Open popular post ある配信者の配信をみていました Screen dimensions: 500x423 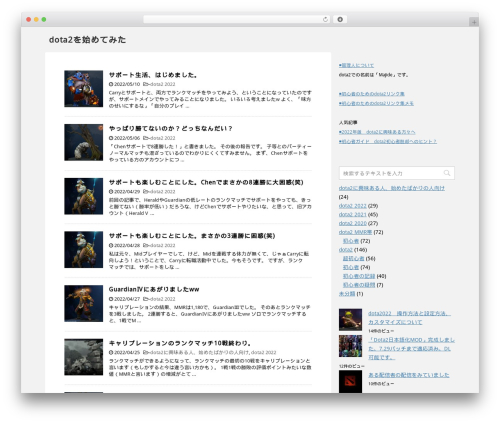pyautogui.click(x=409, y=375)
